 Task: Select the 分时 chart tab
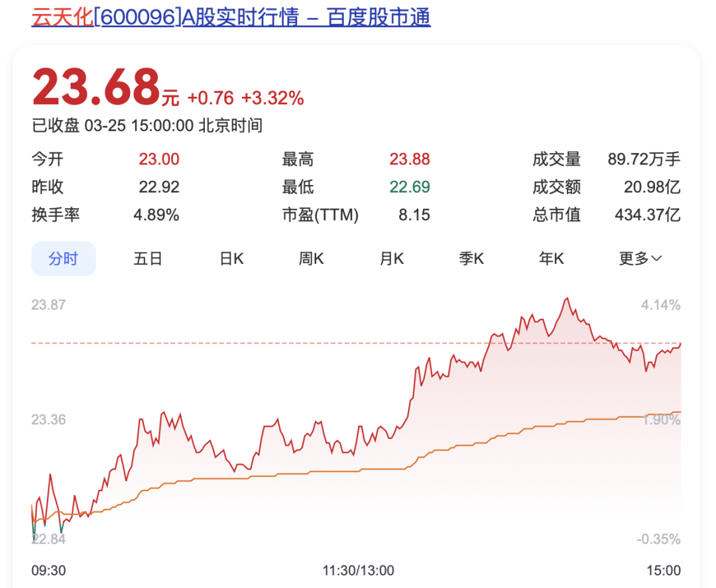63,259
